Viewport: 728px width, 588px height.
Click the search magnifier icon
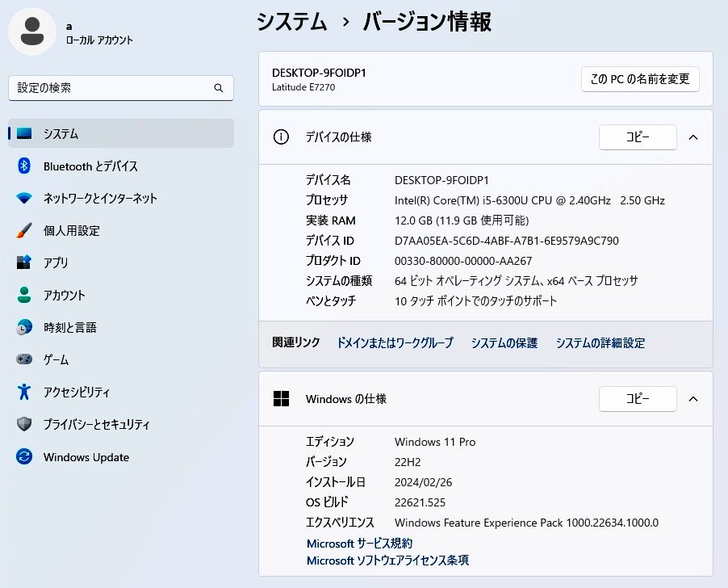tap(218, 88)
